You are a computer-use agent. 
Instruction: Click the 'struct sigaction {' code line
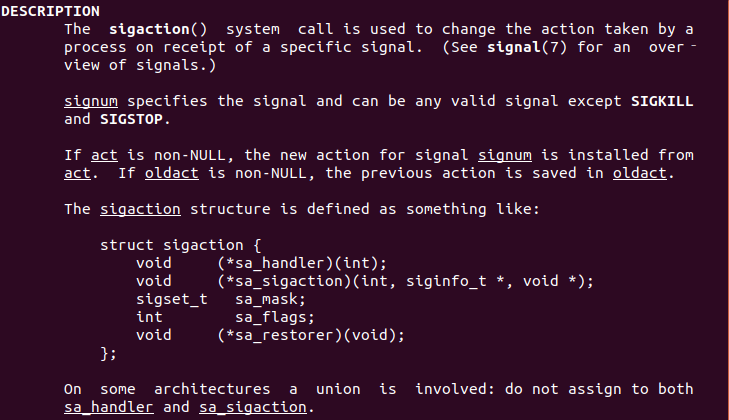[181, 245]
